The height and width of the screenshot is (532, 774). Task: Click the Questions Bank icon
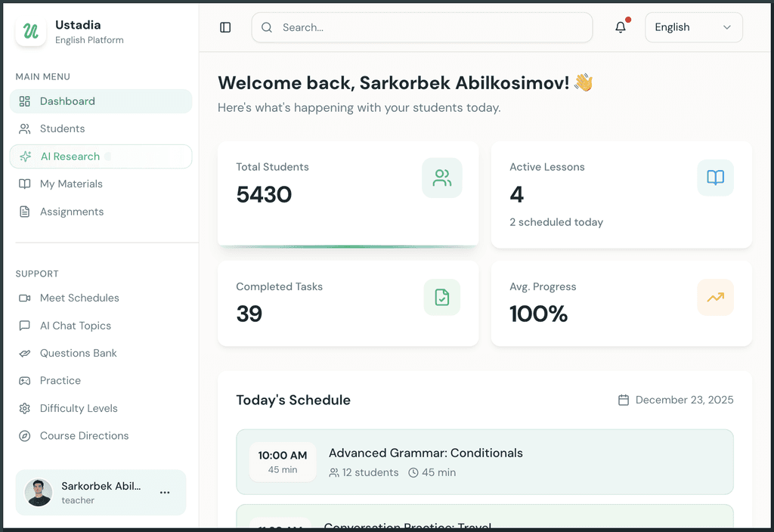point(25,354)
